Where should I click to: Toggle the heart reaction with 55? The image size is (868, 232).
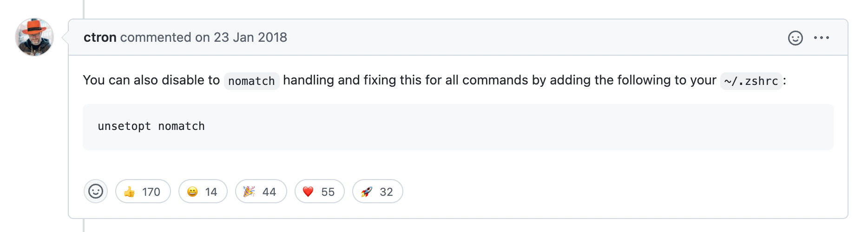pos(320,191)
